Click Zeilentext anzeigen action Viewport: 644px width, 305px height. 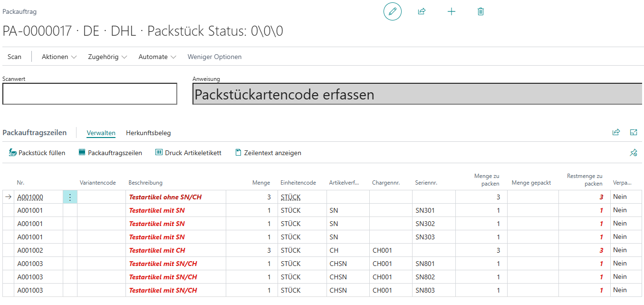(x=268, y=153)
